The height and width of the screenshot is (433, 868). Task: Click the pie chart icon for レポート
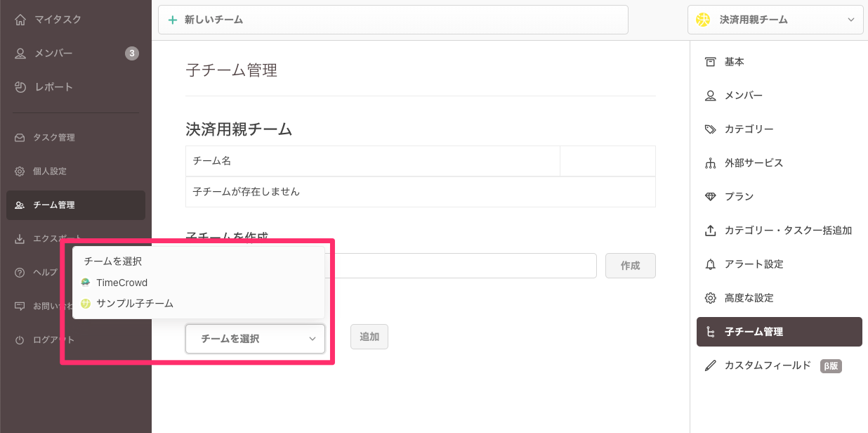(x=20, y=87)
